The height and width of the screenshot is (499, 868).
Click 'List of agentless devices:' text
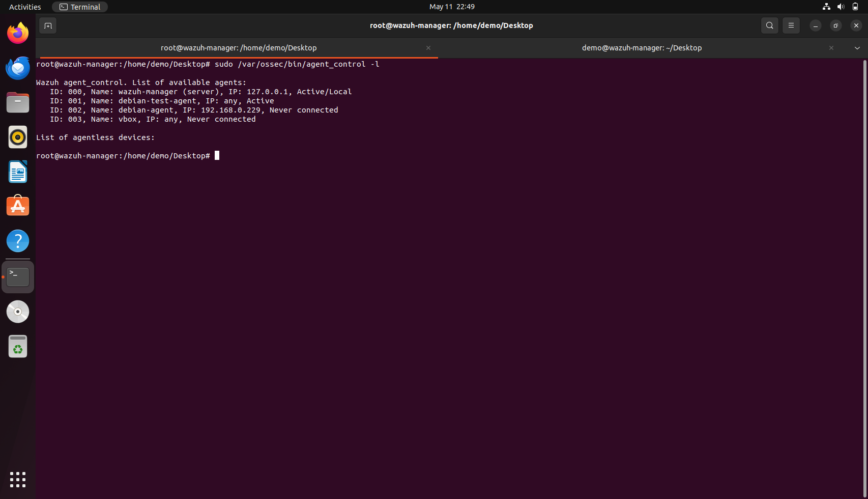pyautogui.click(x=95, y=137)
